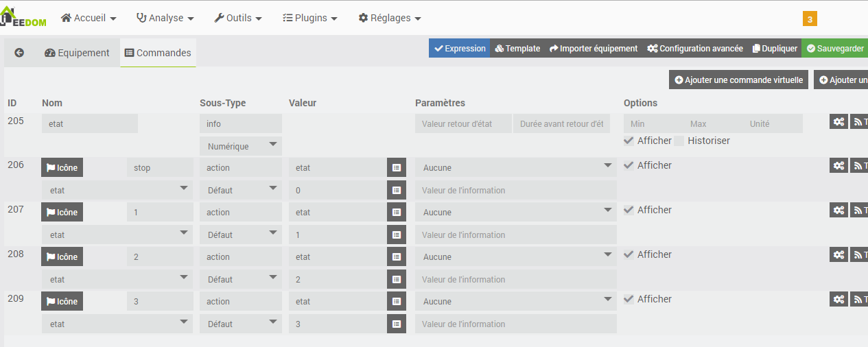The image size is (868, 347).
Task: Open the Plugins menu
Action: [310, 18]
